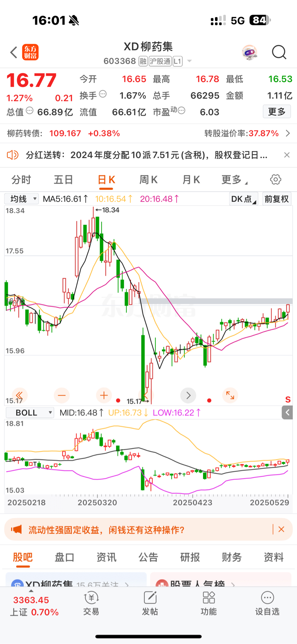Image resolution: width=297 pixels, height=644 pixels.
Task: Collapse side panel with gray arrow tab
Action: 287,413
